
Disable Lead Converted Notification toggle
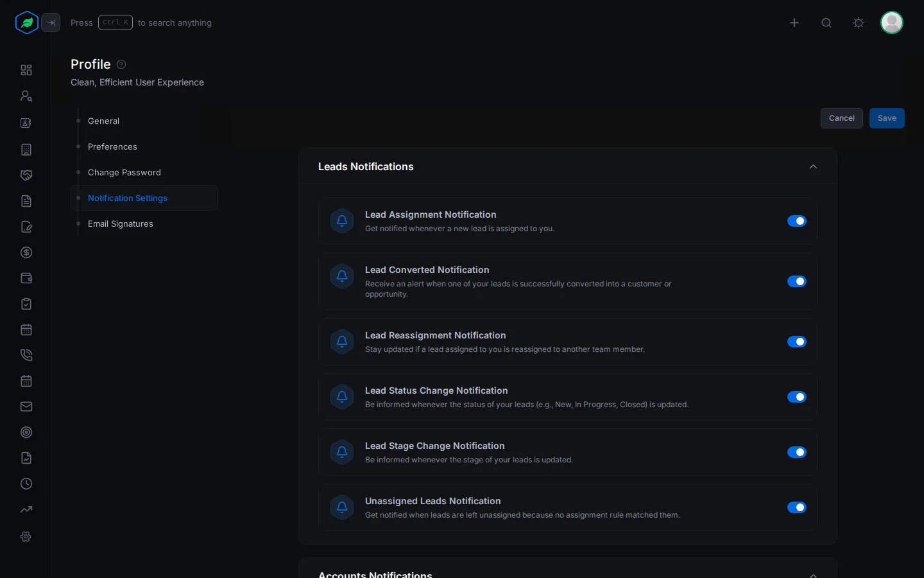tap(797, 281)
